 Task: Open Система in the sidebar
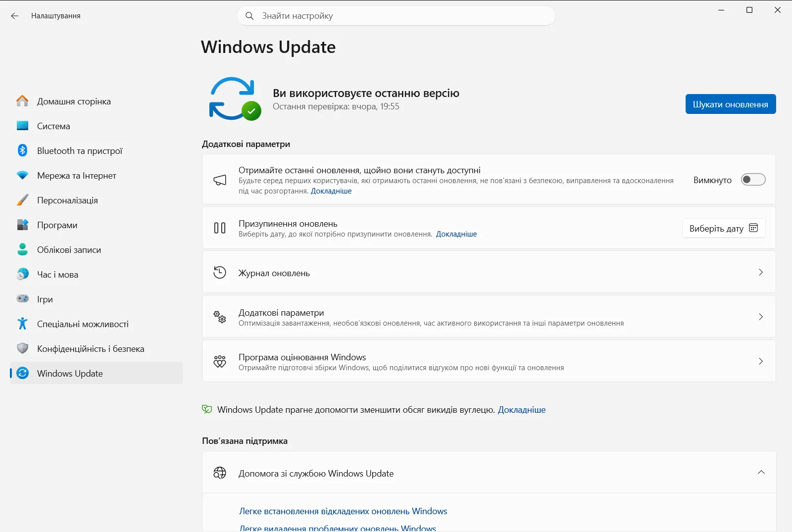(96, 126)
